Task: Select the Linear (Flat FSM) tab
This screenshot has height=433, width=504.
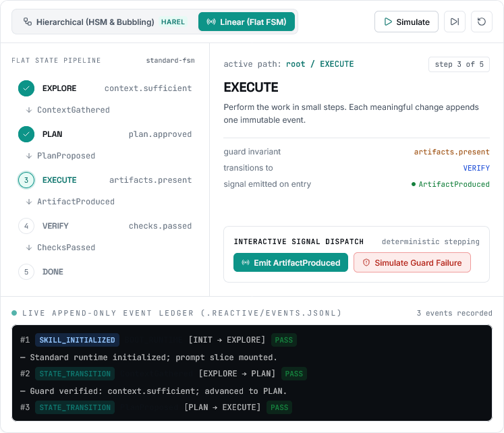Action: [x=246, y=22]
